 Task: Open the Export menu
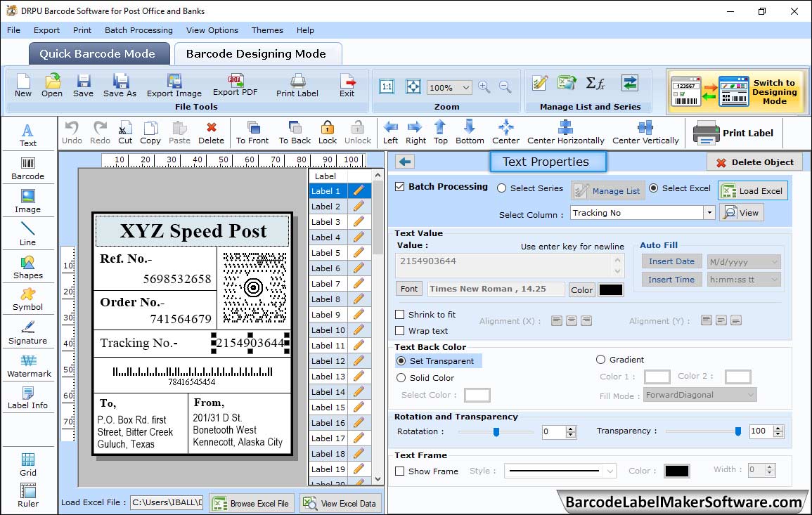tap(46, 30)
